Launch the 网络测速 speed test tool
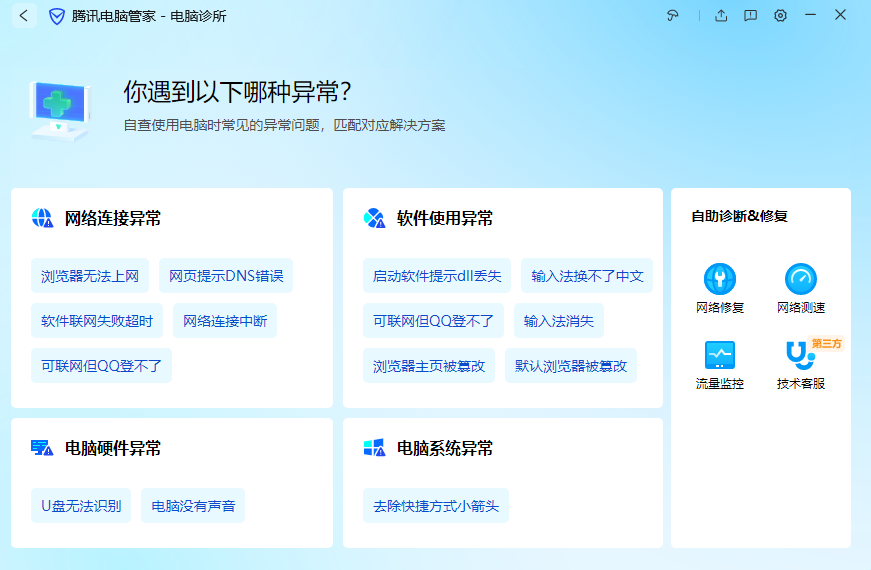The image size is (871, 570). [800, 288]
